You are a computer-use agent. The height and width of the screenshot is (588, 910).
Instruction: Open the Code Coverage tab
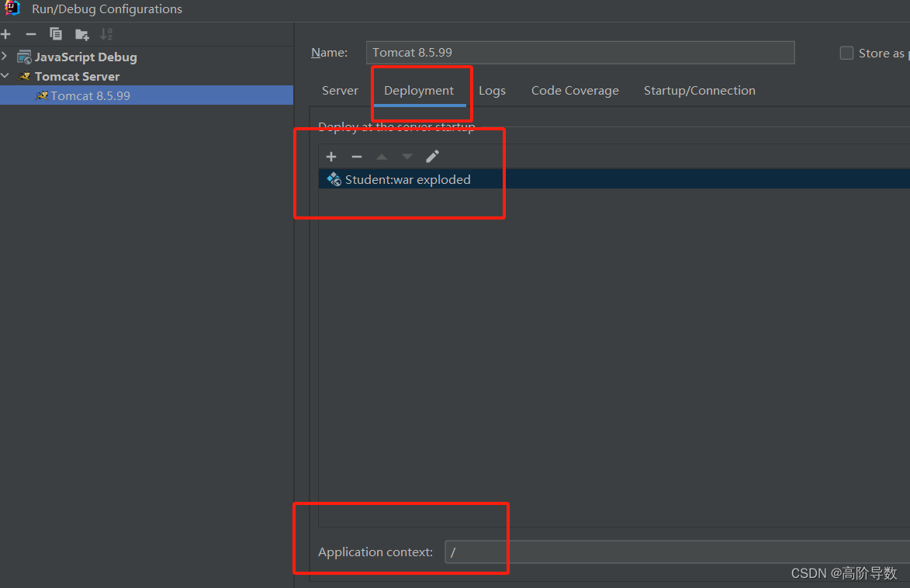(575, 91)
